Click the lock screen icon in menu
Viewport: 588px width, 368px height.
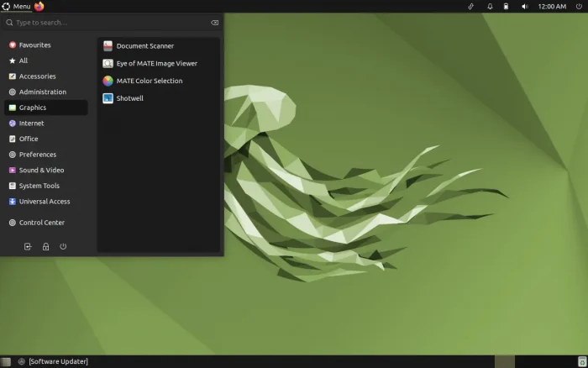pyautogui.click(x=45, y=247)
